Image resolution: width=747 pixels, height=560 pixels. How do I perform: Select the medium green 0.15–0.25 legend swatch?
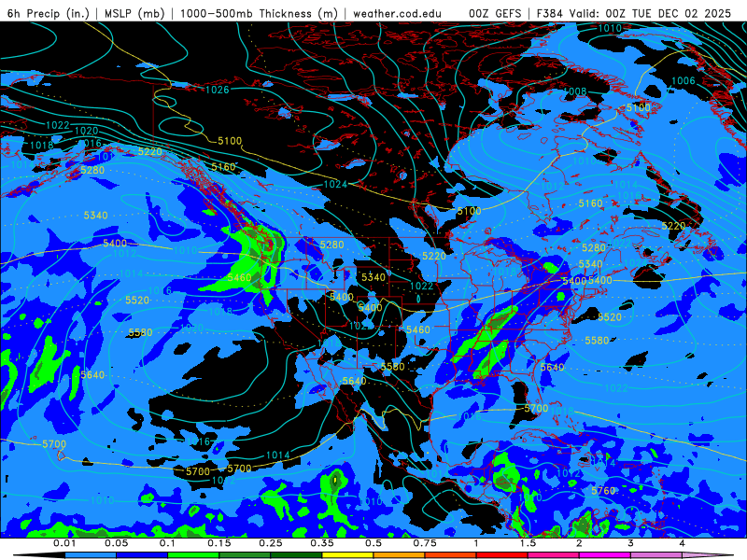[x=245, y=555]
